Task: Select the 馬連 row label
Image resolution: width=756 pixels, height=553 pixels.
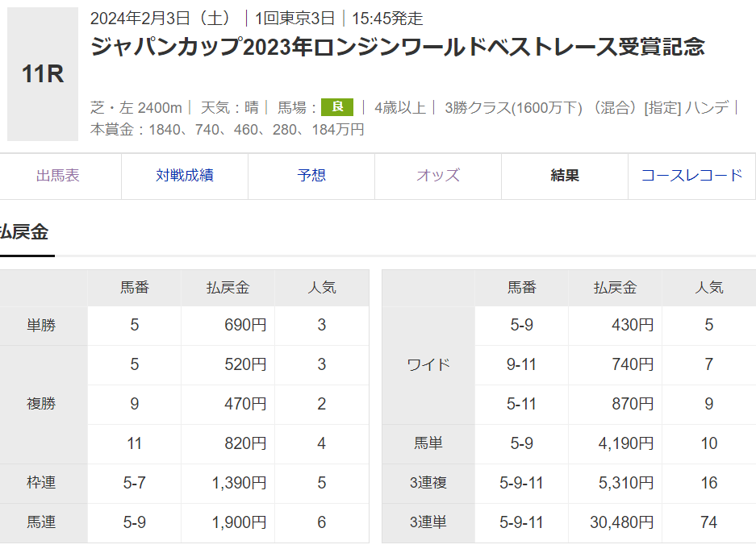Action: [x=41, y=523]
